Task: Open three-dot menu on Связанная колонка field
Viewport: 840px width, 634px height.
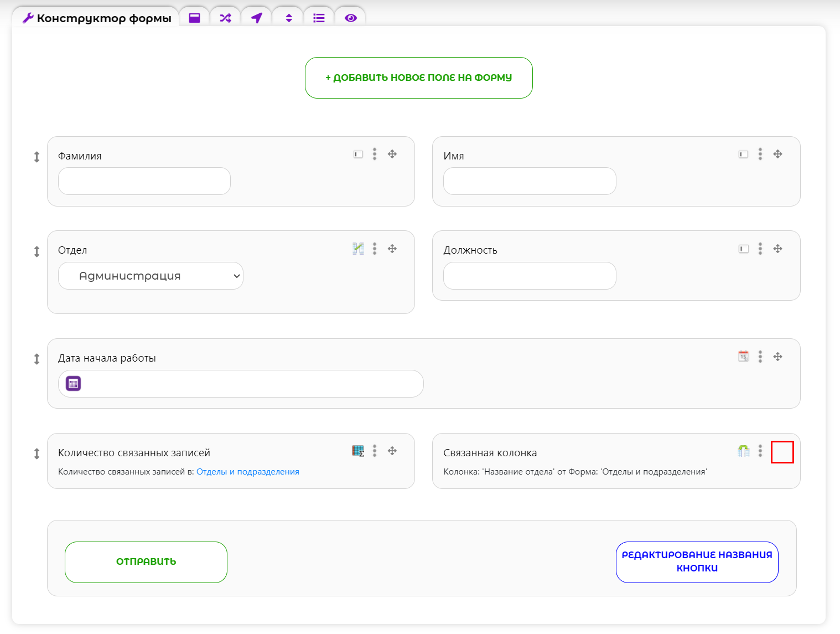Action: [760, 451]
